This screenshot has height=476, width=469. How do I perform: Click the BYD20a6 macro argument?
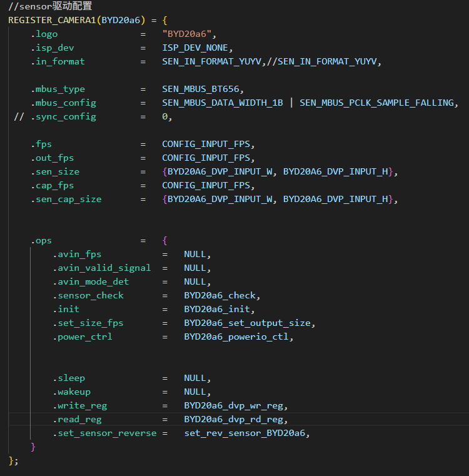(x=121, y=20)
